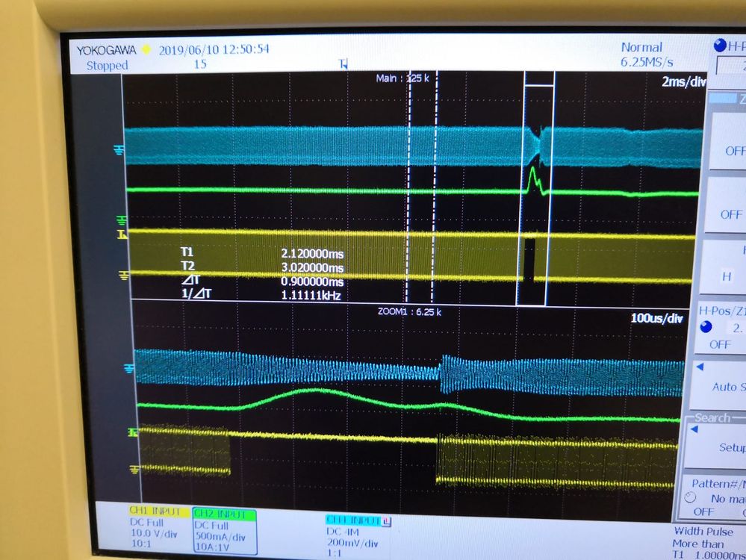
Task: Click the 10:1 probe ratio for CH1
Action: [x=141, y=544]
